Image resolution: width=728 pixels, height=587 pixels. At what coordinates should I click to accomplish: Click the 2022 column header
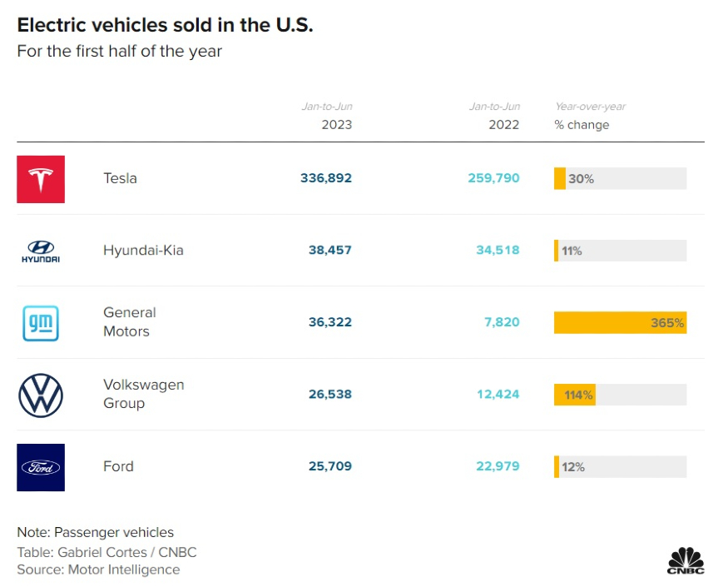pos(503,124)
